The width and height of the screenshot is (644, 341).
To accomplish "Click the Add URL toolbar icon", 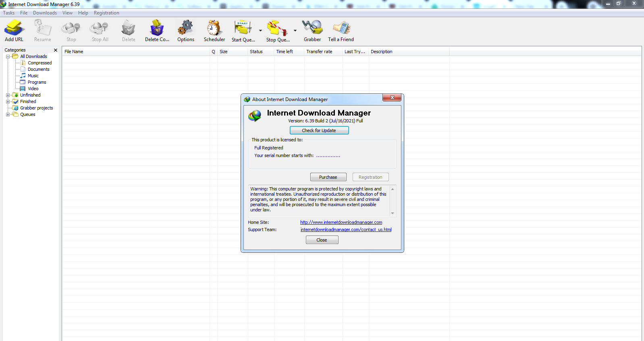I will (14, 28).
